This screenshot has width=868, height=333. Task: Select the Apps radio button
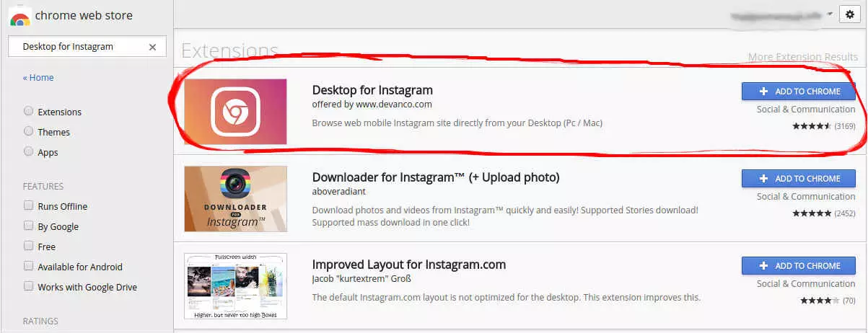(29, 152)
